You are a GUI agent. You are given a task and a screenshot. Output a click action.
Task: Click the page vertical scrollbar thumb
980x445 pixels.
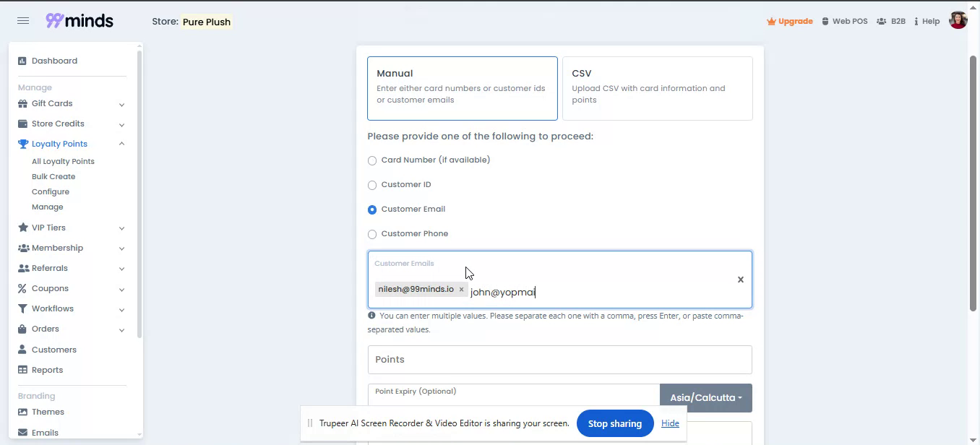[x=973, y=183]
